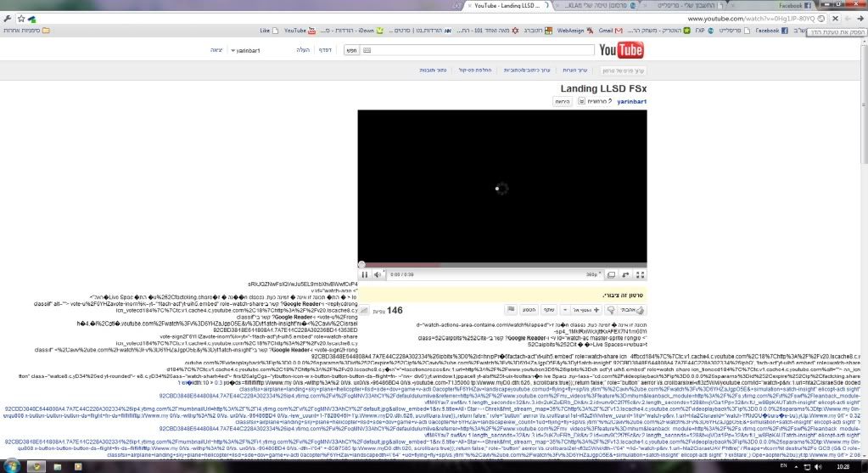Screen dimensions: 868x473
Task: Open the edit annotations link
Action: point(575,70)
